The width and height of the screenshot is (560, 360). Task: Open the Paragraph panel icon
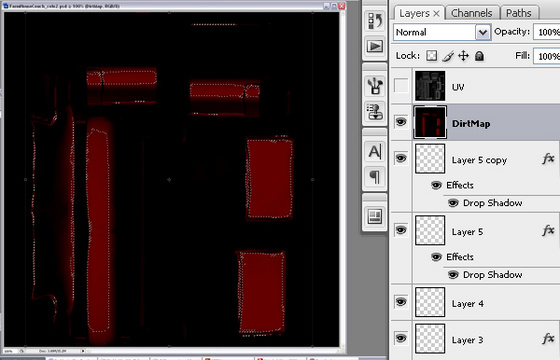pos(375,177)
